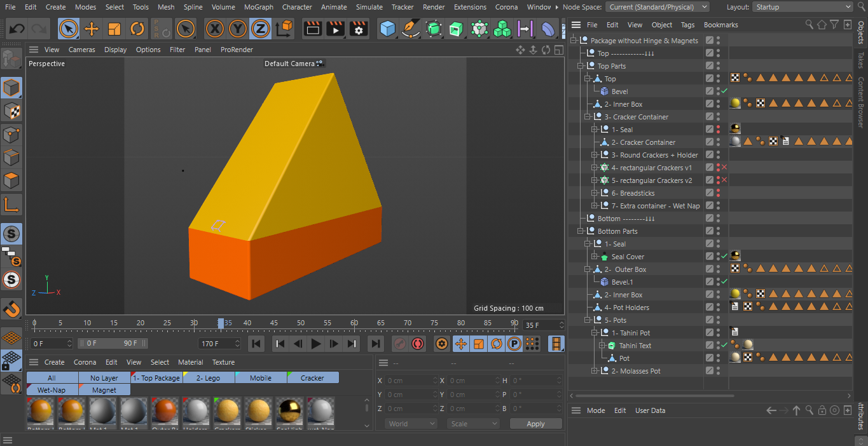Open Edit Render Settings
Screen dimensions: 868x446
(359, 29)
